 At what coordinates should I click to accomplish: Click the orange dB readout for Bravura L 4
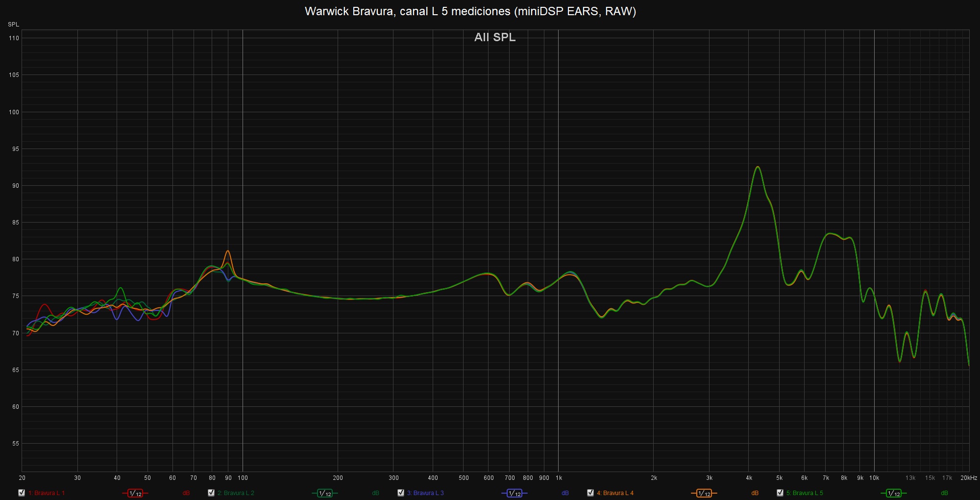pyautogui.click(x=755, y=493)
